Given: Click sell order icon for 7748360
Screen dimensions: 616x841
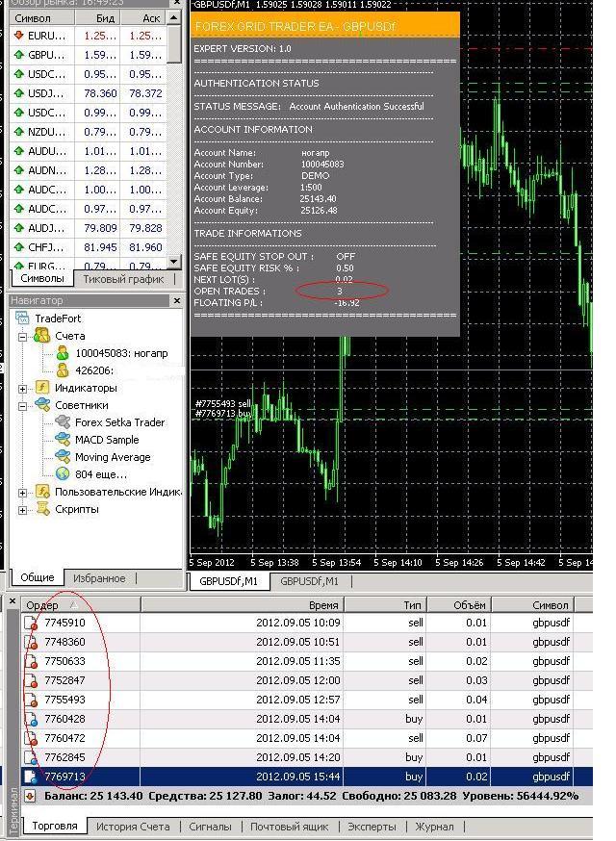Looking at the screenshot, I should click(x=31, y=643).
